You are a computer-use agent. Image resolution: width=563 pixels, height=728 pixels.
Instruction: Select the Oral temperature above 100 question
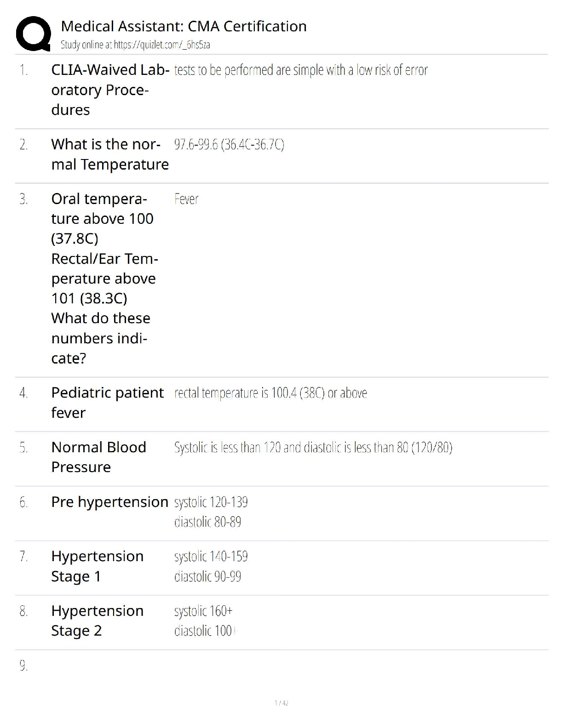tap(104, 278)
